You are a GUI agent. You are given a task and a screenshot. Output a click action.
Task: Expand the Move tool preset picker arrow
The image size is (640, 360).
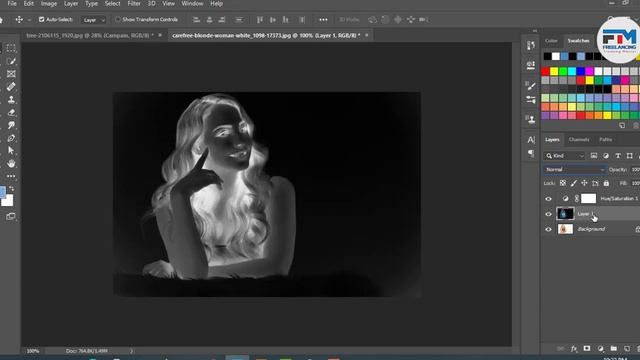coord(29,20)
